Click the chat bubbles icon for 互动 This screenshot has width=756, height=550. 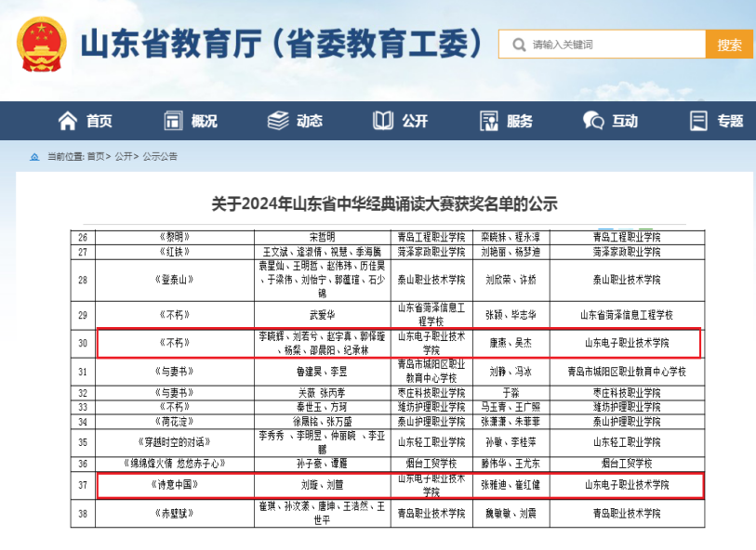click(x=593, y=121)
